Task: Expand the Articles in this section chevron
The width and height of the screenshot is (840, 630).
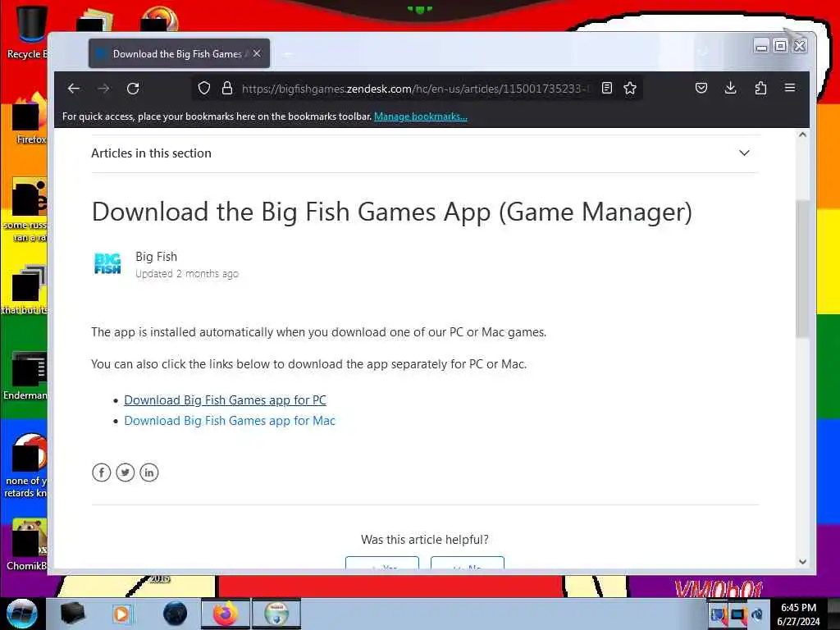Action: (x=744, y=153)
